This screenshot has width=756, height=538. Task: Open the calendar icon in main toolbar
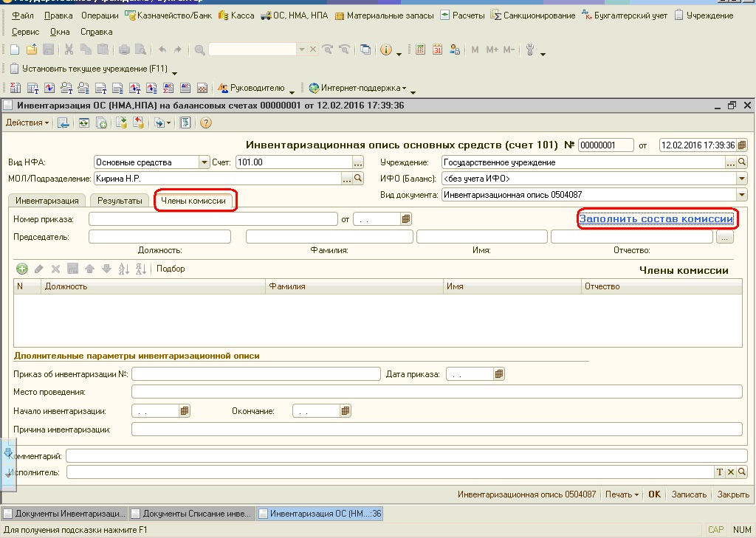[x=437, y=49]
